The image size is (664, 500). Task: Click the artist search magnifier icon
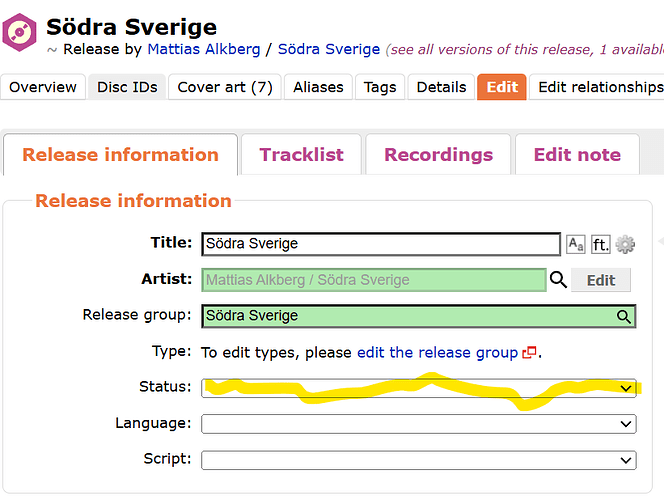[x=559, y=280]
